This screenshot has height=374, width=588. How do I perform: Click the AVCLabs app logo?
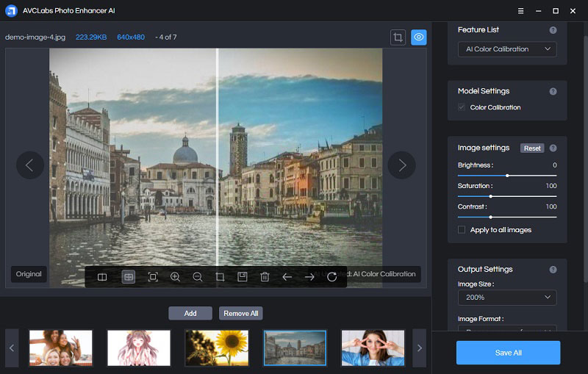(x=11, y=11)
